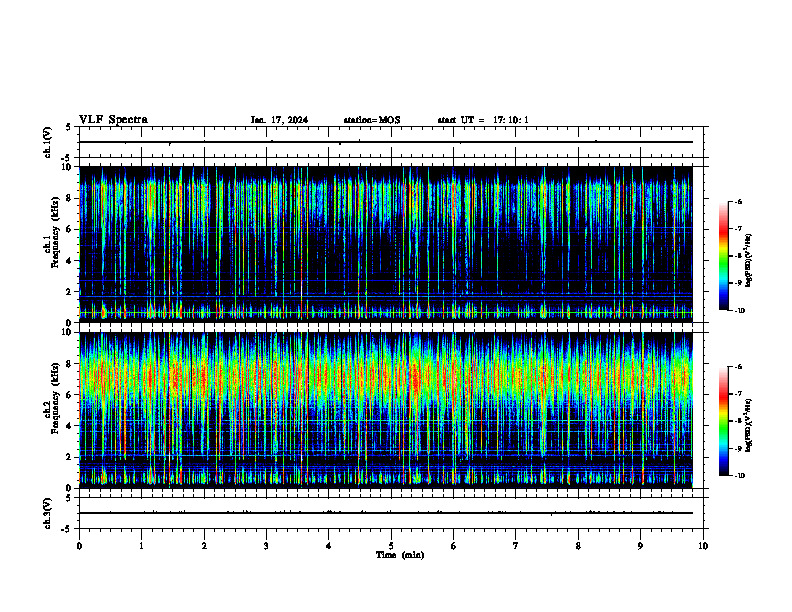Click the "ch.3(V)" waveform axis label
The width and height of the screenshot is (792, 612).
(47, 514)
